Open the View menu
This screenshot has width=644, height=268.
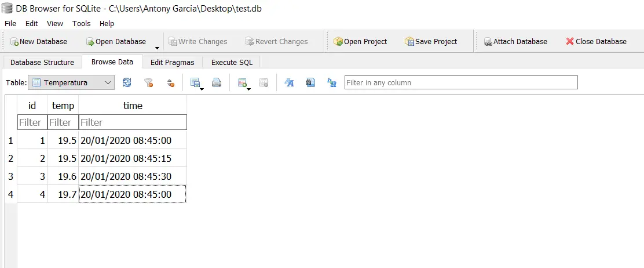pos(55,23)
